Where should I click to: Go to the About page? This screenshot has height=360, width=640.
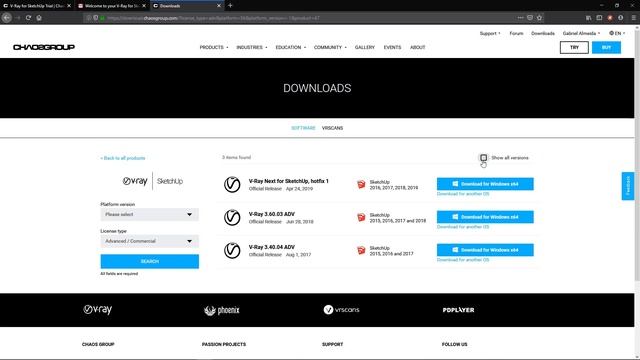[x=418, y=47]
